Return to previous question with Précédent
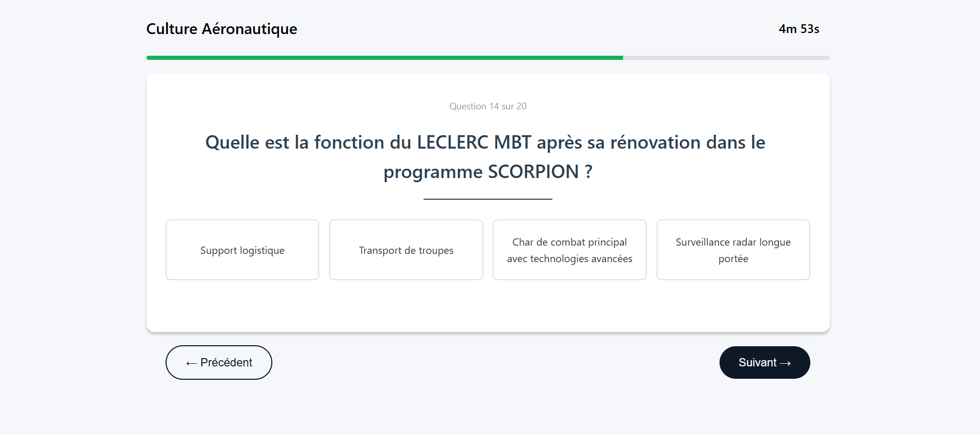This screenshot has width=980, height=435. pyautogui.click(x=219, y=363)
